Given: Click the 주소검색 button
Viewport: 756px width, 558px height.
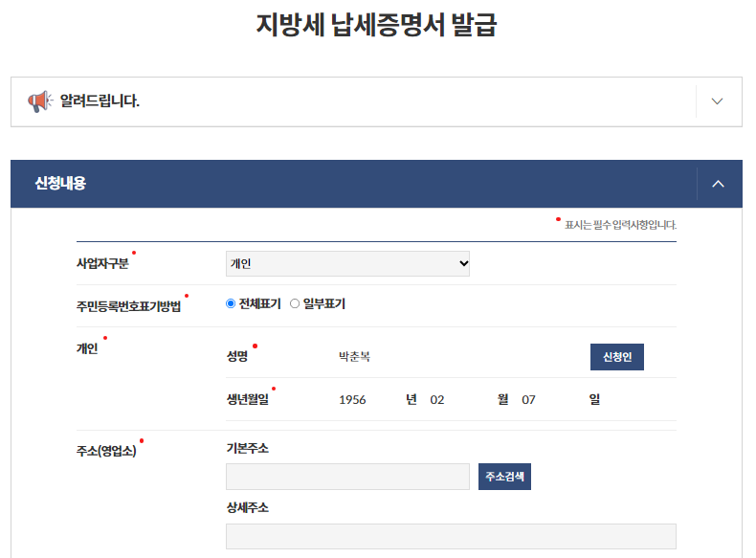Looking at the screenshot, I should click(x=504, y=477).
